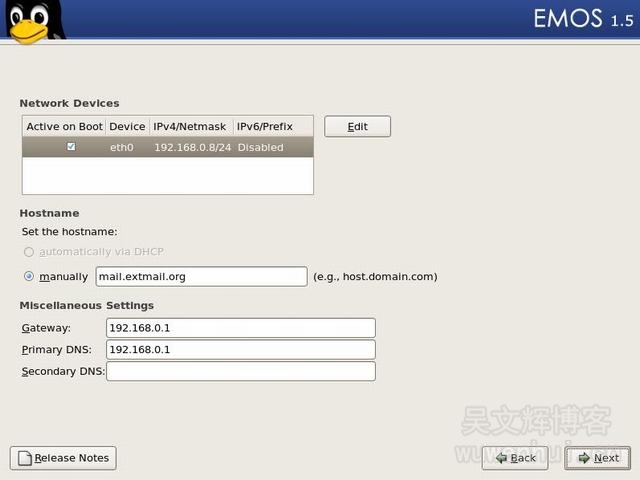Click empty area below eth0 row

click(167, 175)
